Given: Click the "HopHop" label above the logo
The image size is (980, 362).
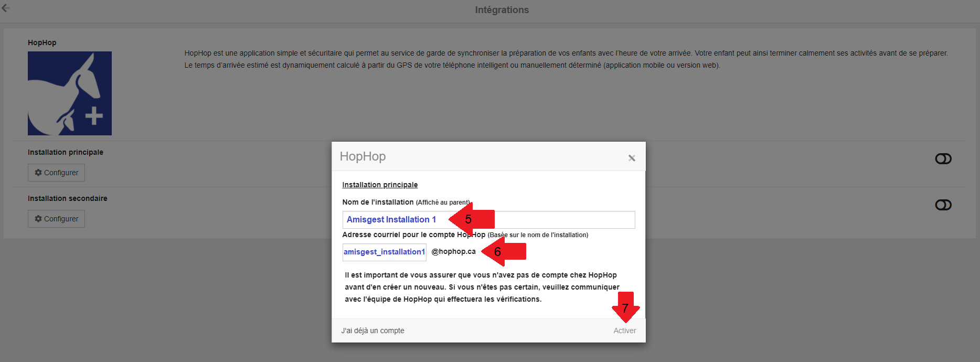Looking at the screenshot, I should coord(42,42).
